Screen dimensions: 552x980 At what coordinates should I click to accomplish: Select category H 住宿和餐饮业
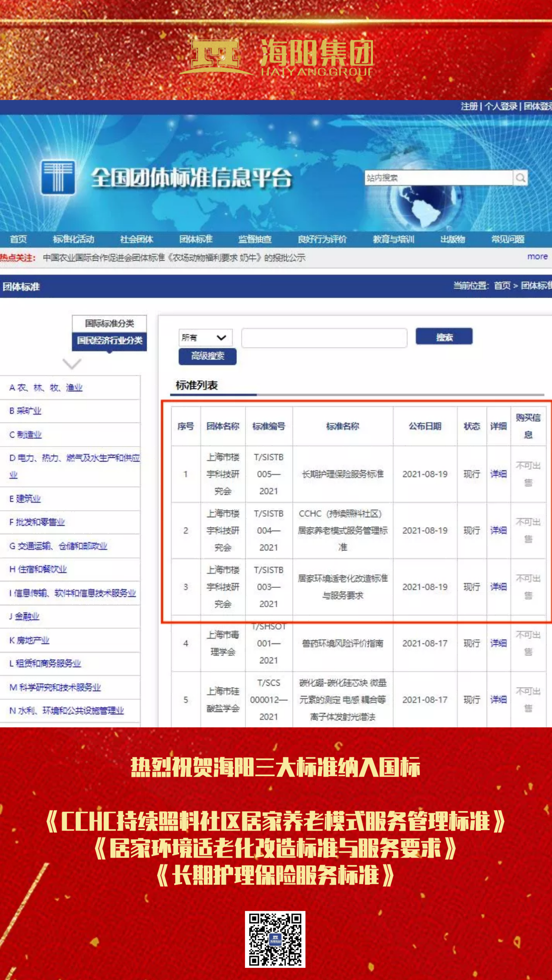tap(38, 569)
